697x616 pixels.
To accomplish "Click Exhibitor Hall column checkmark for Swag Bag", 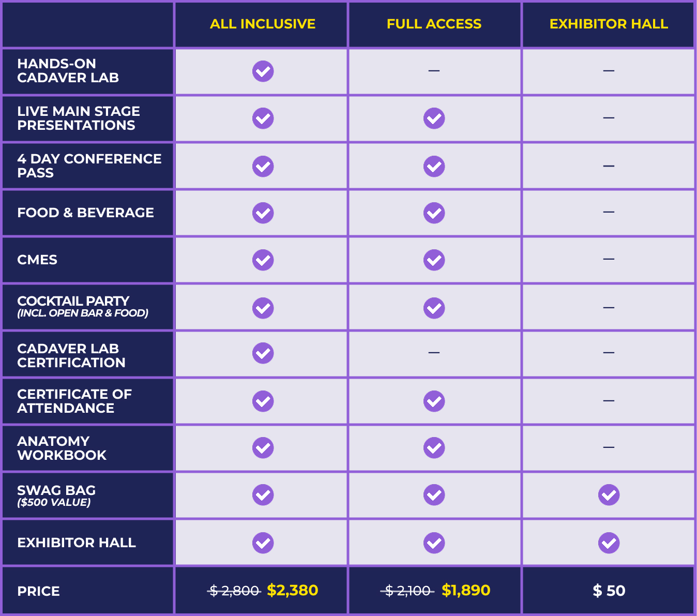I will [609, 495].
